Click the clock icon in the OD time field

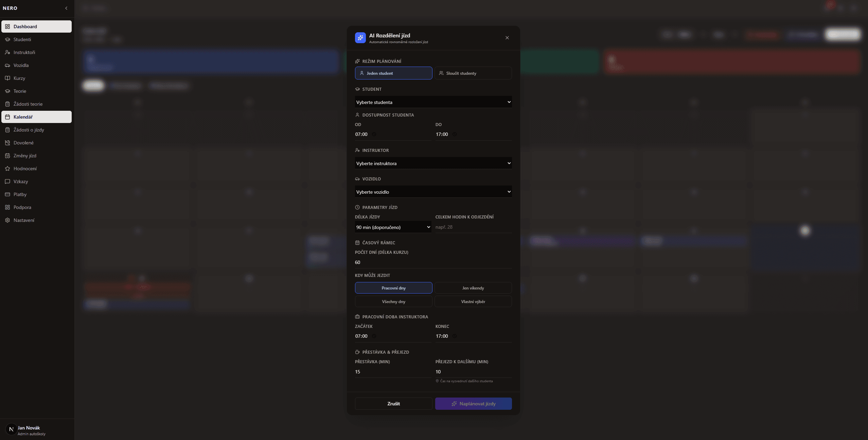(x=374, y=134)
